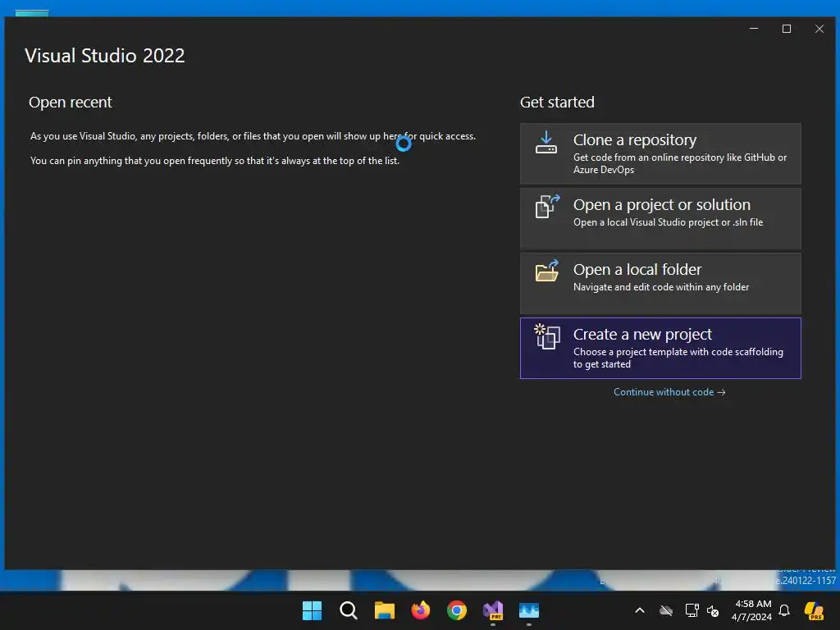Open the network display tray icon

coord(692,610)
